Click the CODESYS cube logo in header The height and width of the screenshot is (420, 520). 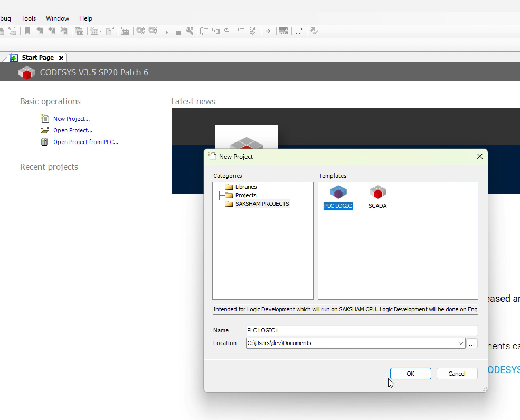point(27,72)
